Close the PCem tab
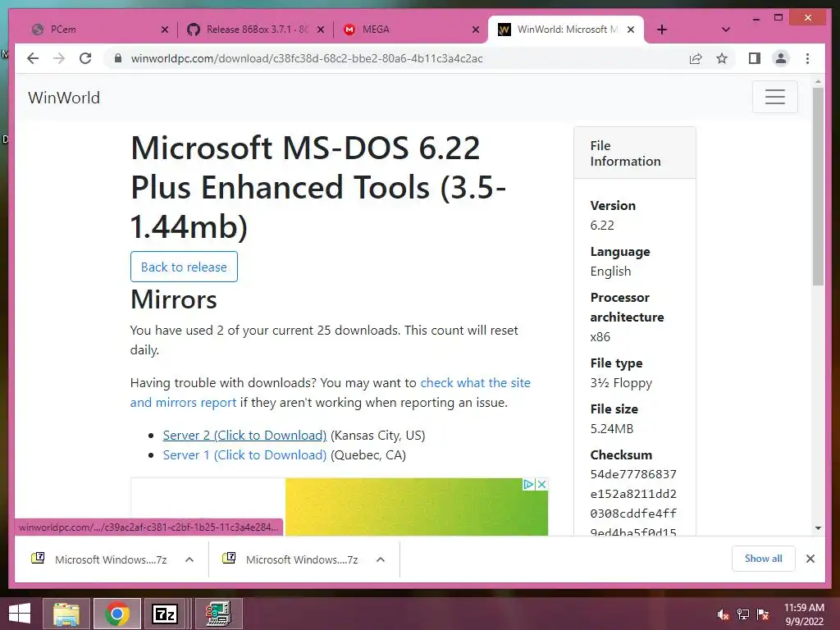840x630 pixels. tap(165, 30)
